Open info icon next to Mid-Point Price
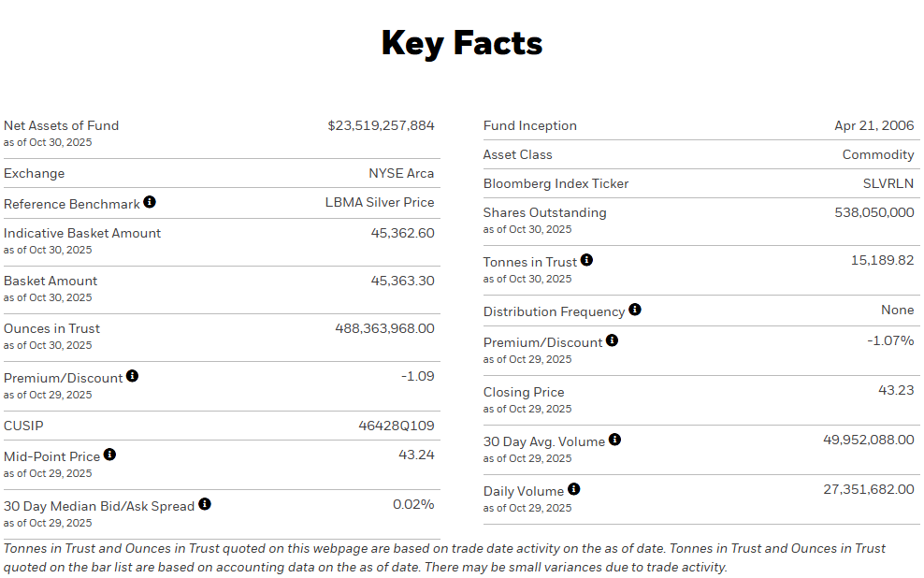 pyautogui.click(x=109, y=455)
